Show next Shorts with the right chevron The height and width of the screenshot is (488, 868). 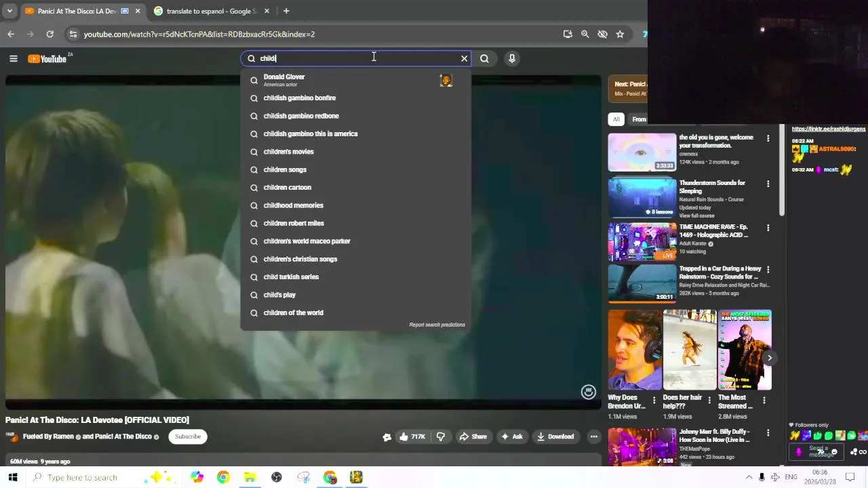(x=769, y=358)
